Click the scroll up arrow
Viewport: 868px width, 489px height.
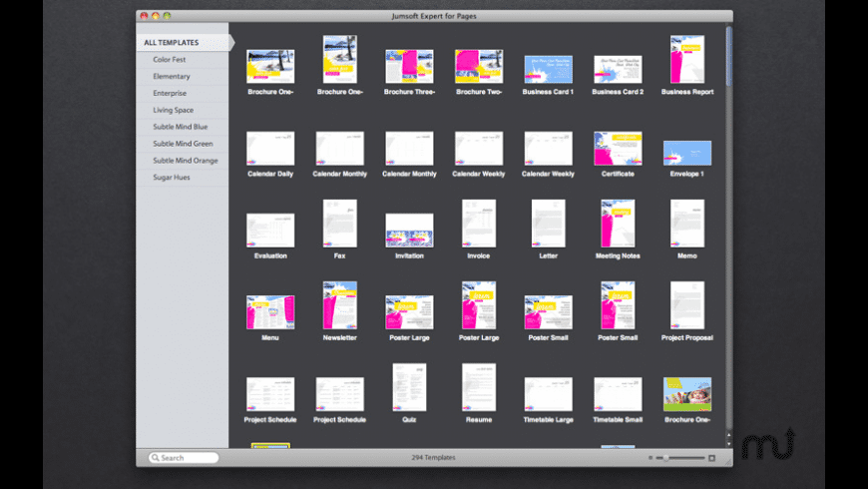729,435
